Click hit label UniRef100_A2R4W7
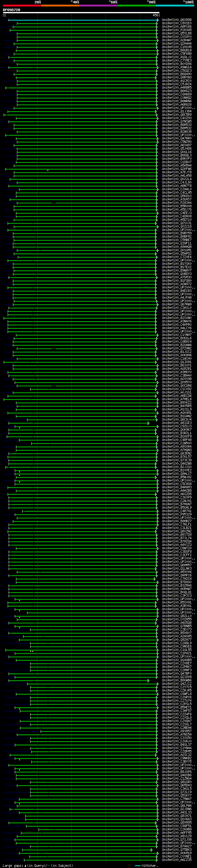 click(x=177, y=40)
